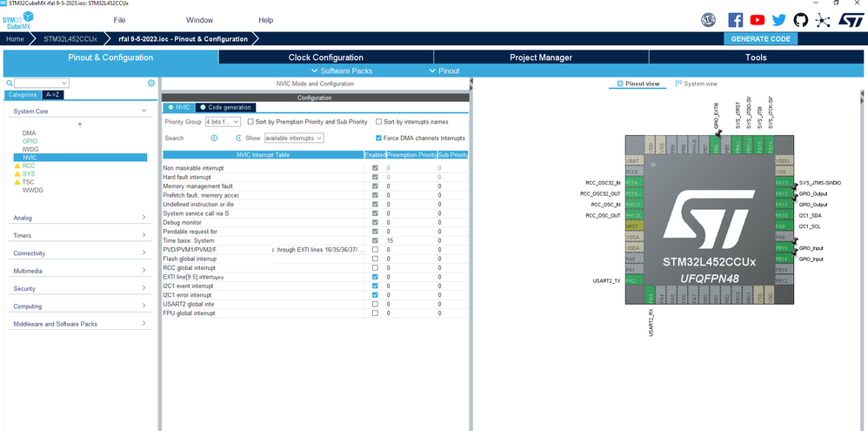868x431 pixels.
Task: Open the Software Packs dropdown menu
Action: (342, 71)
